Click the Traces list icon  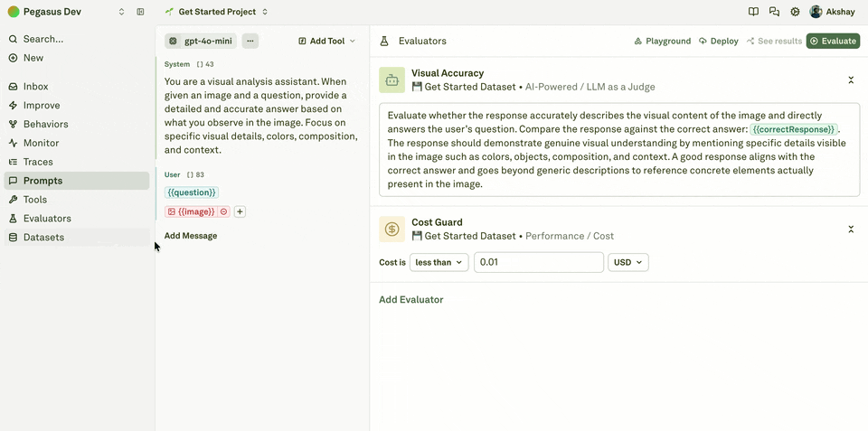click(x=14, y=162)
